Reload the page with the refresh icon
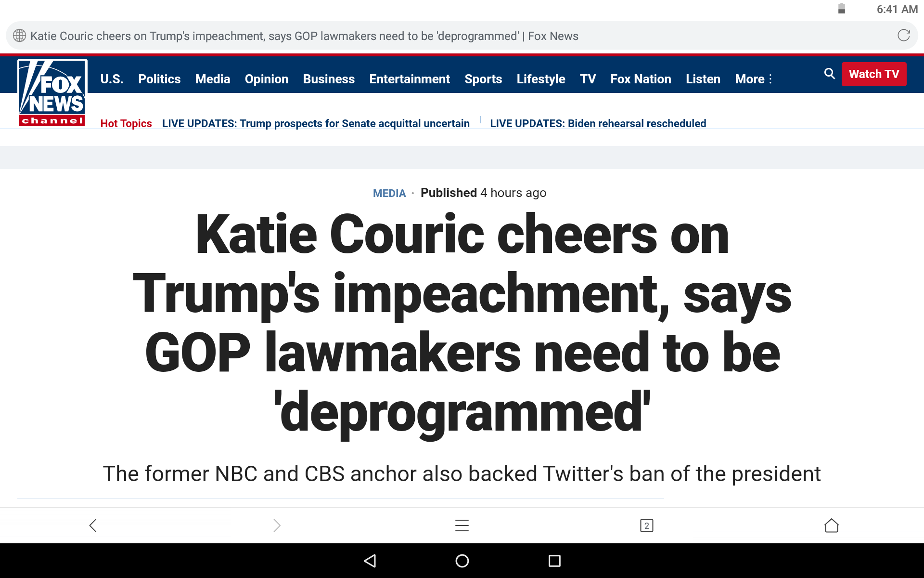Viewport: 924px width, 578px height. click(903, 36)
